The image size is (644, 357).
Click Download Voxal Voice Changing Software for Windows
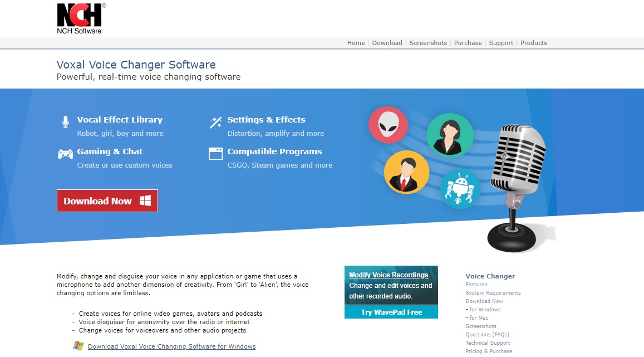click(171, 346)
